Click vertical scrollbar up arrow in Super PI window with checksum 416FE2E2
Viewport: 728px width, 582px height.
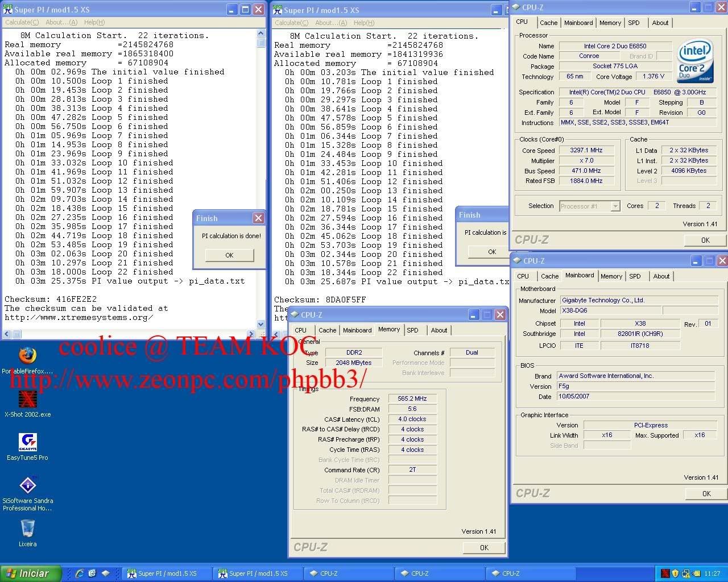261,34
